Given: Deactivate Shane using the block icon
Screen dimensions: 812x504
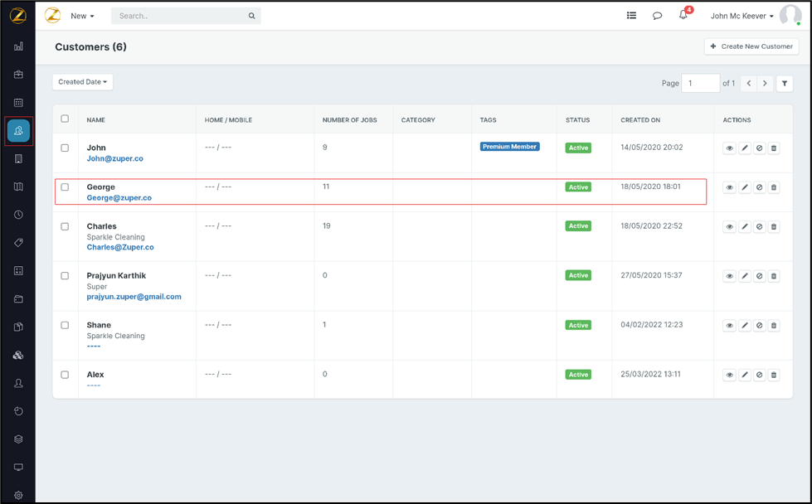Looking at the screenshot, I should 759,326.
